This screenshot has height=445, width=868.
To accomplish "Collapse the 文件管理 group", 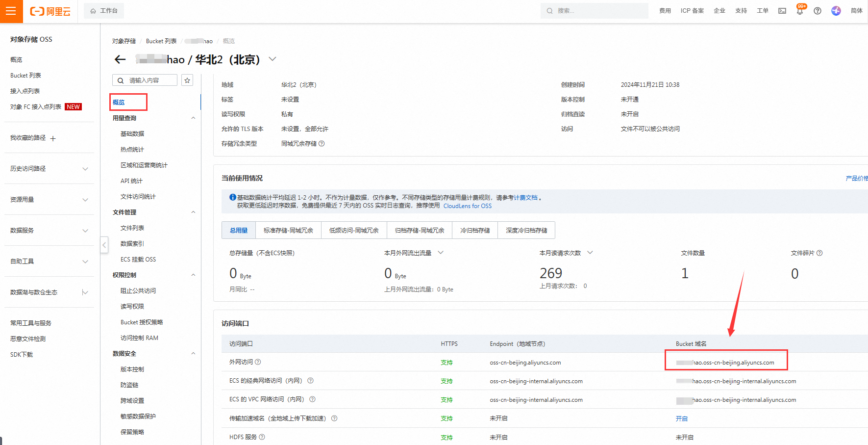I will point(193,212).
